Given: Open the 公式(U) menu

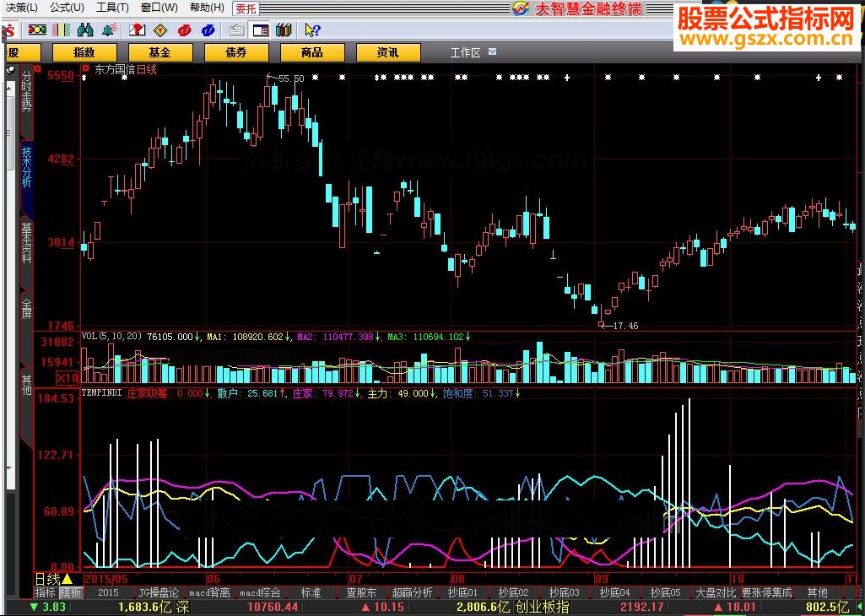Looking at the screenshot, I should coord(67,8).
